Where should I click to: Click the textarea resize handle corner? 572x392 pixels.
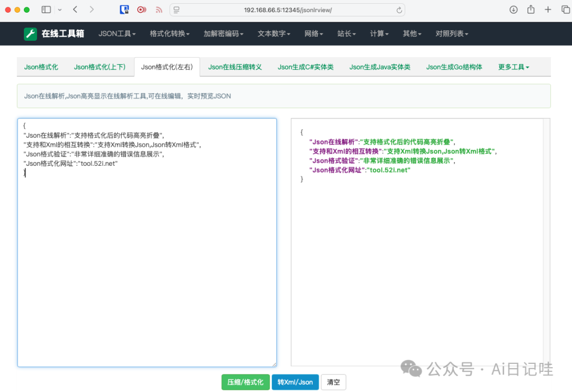point(274,364)
